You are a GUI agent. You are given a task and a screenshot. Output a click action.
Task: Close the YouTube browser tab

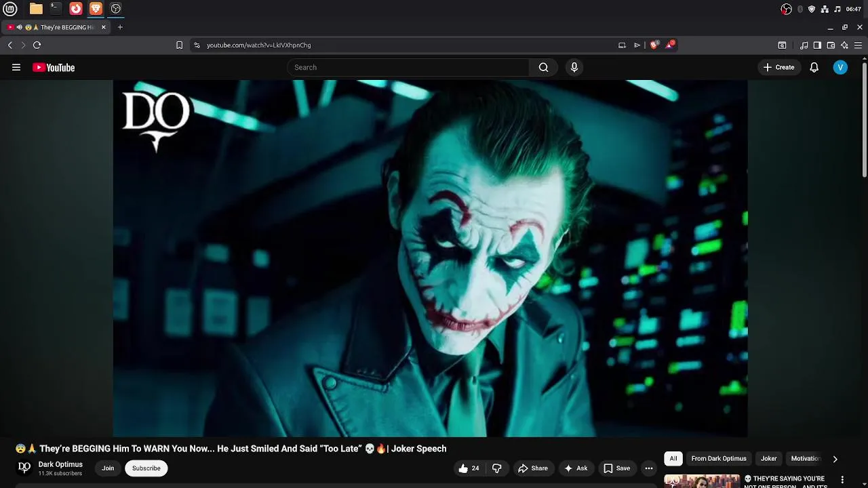click(x=104, y=27)
